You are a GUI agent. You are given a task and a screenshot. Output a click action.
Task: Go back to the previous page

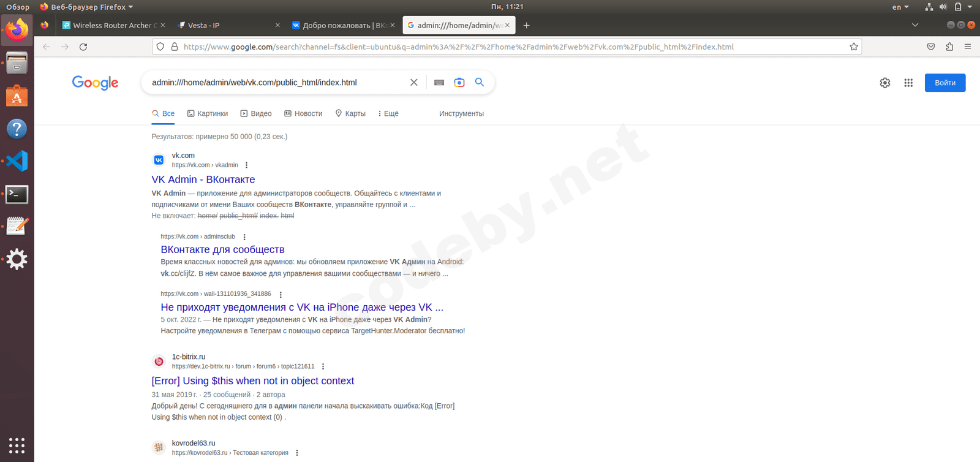tap(47, 47)
